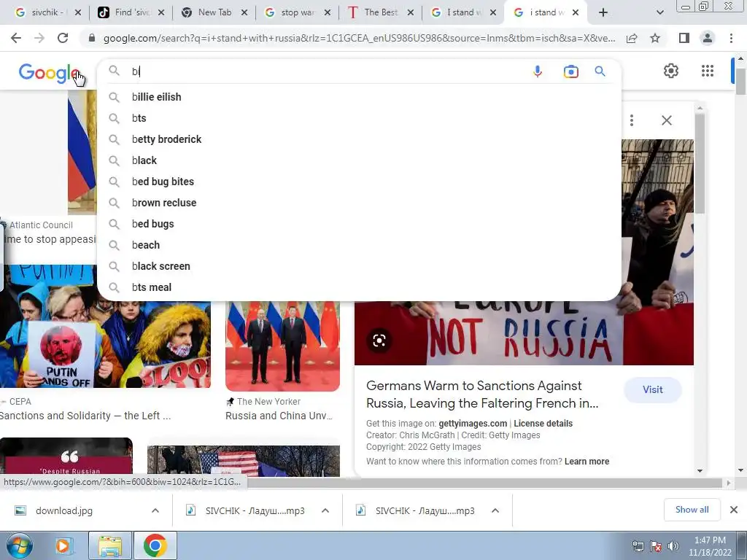747x560 pixels.
Task: Expand download.jpg download options
Action: 155,510
